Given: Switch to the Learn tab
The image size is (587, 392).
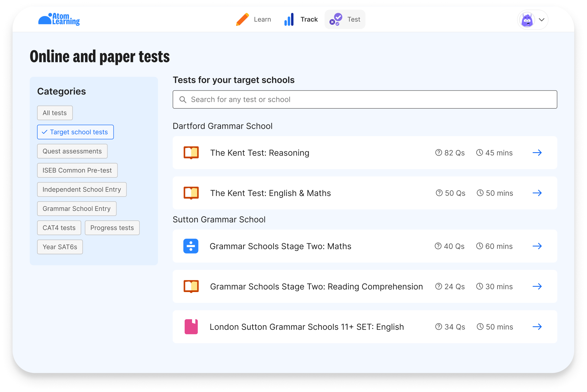Looking at the screenshot, I should point(253,19).
